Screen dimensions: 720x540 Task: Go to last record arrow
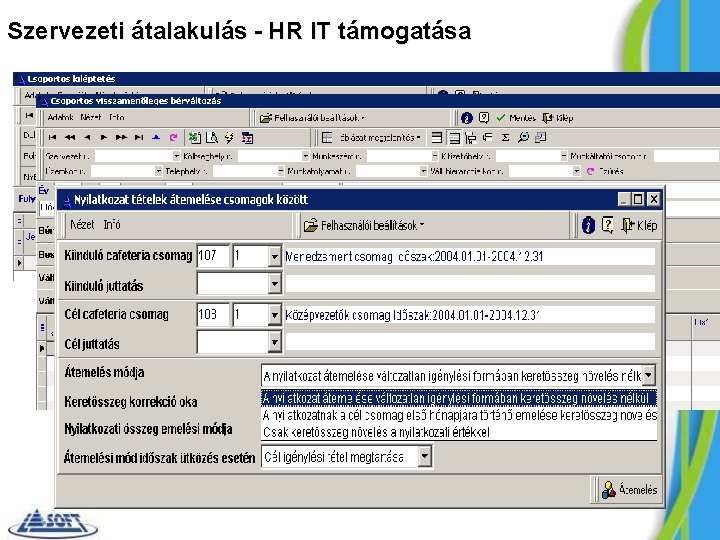(139, 137)
